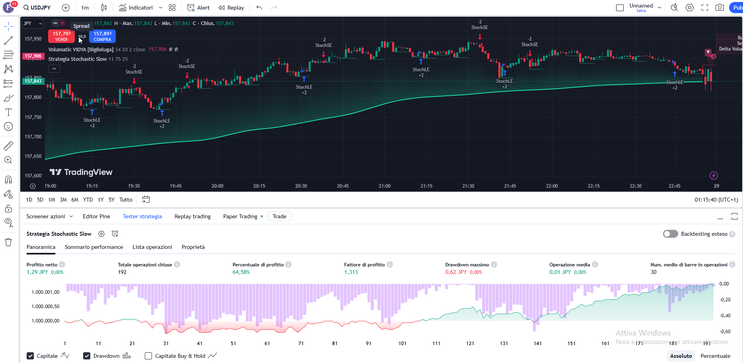Toggle magnet mode for drawings
Image resolution: width=743 pixels, height=363 pixels.
tap(8, 180)
